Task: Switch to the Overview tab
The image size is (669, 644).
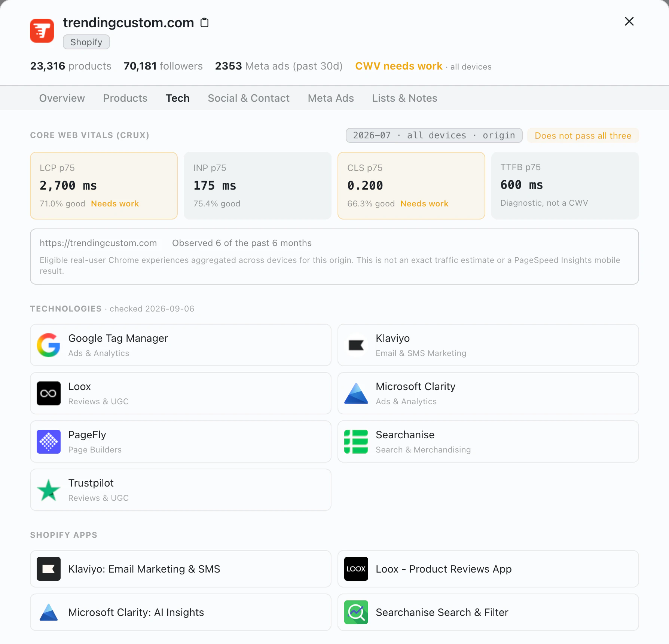Action: click(62, 98)
